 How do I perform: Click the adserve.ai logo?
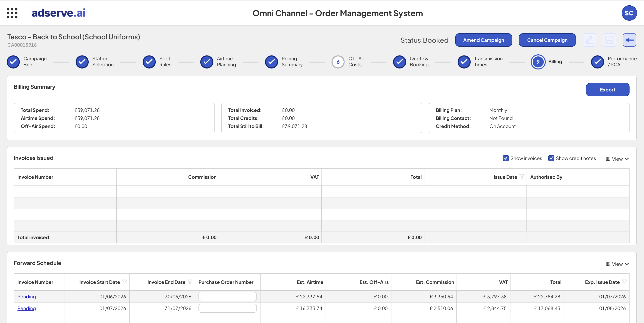58,13
